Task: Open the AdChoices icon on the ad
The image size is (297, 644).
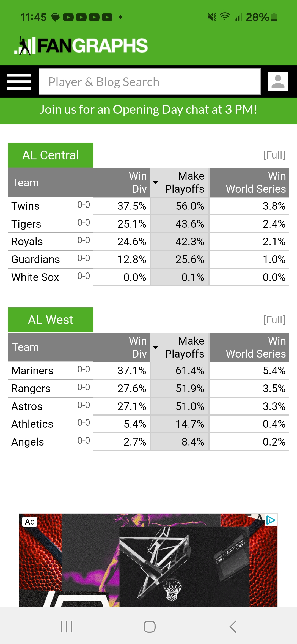Action: 271,520
